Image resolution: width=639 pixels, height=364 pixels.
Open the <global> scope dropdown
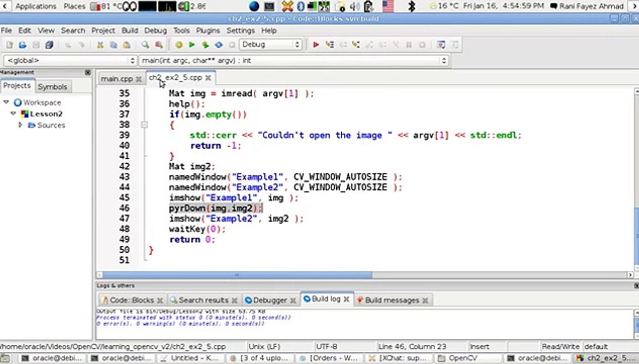[70, 61]
